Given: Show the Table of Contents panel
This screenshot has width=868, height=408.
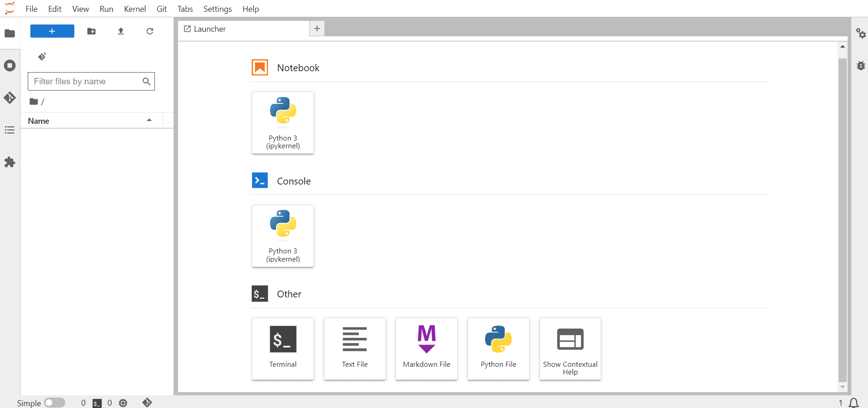Looking at the screenshot, I should coord(10,131).
